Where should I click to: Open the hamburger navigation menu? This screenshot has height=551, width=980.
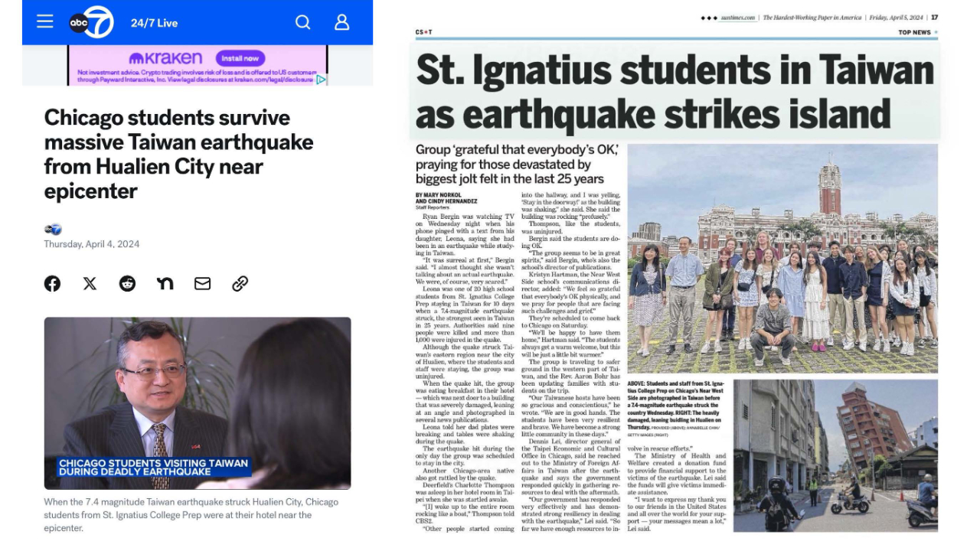pos(45,21)
